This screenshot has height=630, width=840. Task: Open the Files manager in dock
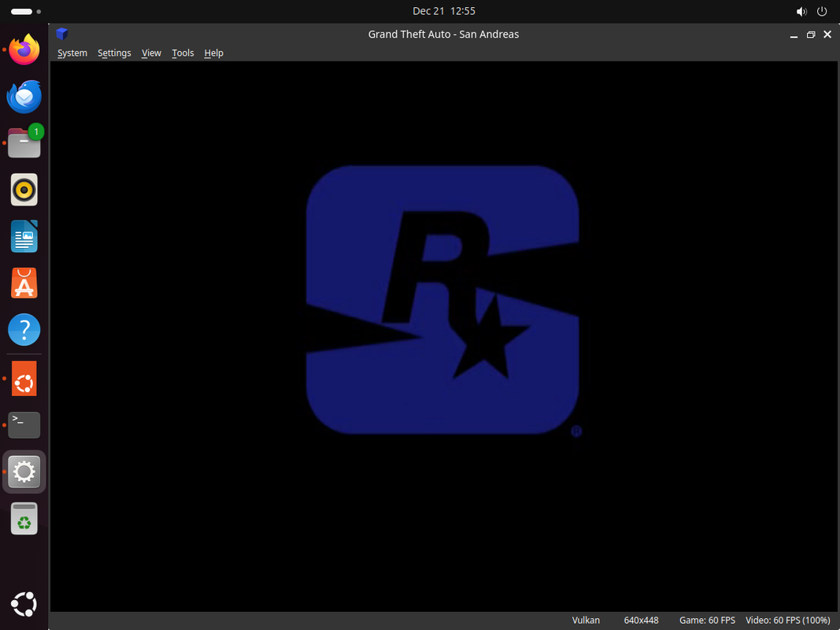[x=24, y=143]
